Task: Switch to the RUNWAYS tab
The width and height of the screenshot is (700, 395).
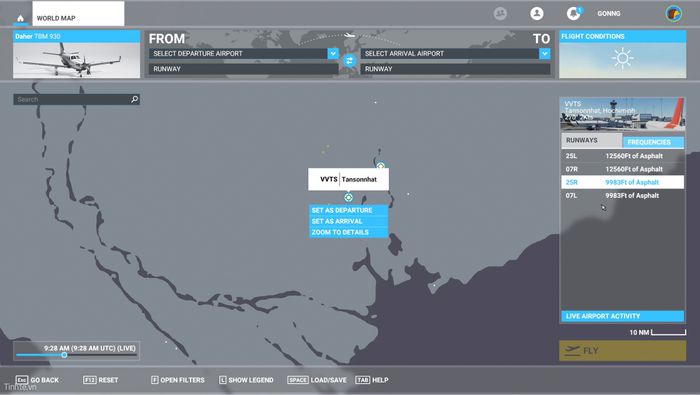Action: pos(592,140)
